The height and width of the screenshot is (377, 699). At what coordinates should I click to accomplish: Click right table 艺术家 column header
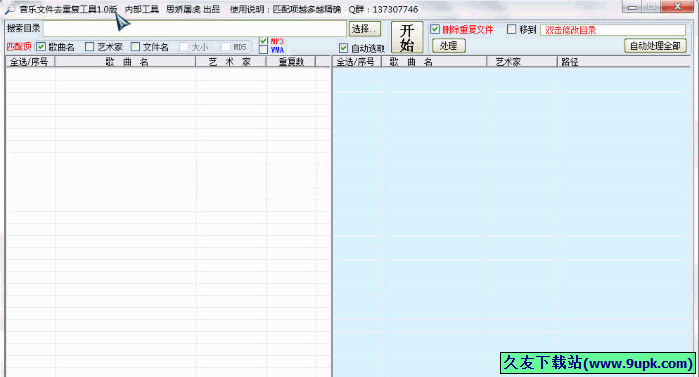click(522, 62)
